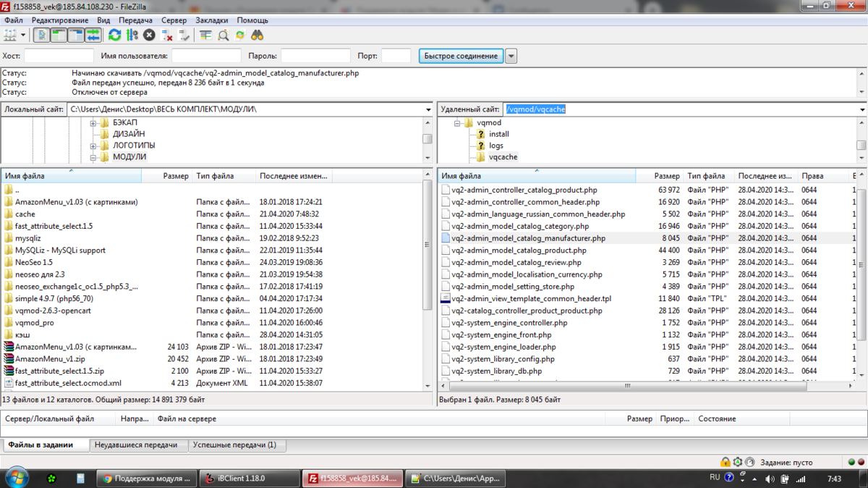This screenshot has height=488, width=868.
Task: Collapse the vqmod folder in remote tree
Action: 458,123
